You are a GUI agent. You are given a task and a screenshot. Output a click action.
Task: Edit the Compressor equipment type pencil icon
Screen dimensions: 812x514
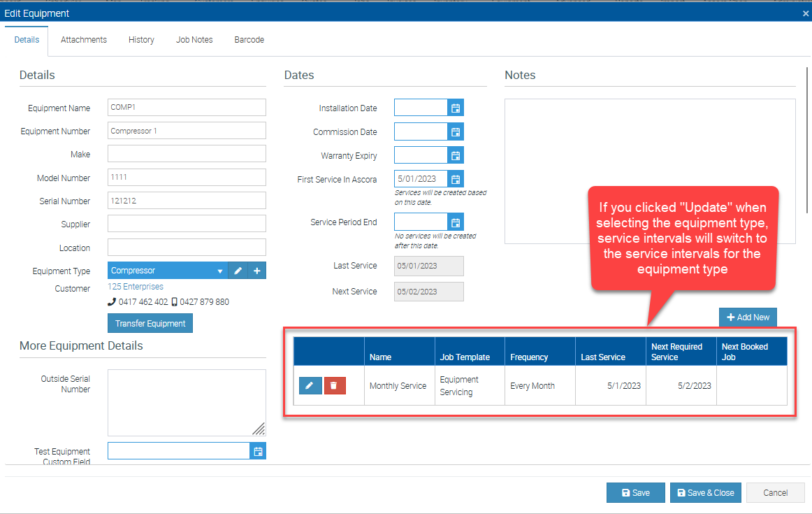(x=238, y=271)
